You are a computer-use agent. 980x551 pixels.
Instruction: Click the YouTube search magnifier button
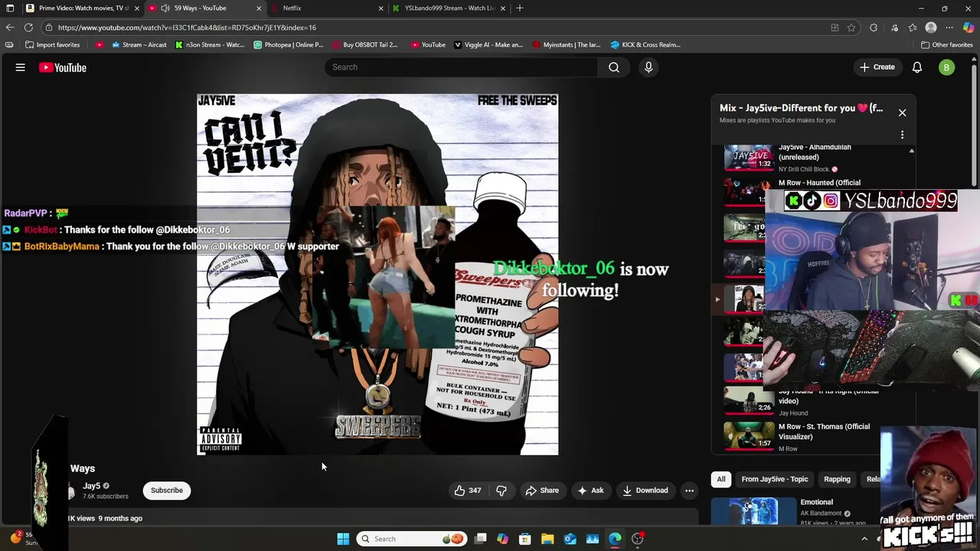pyautogui.click(x=614, y=67)
